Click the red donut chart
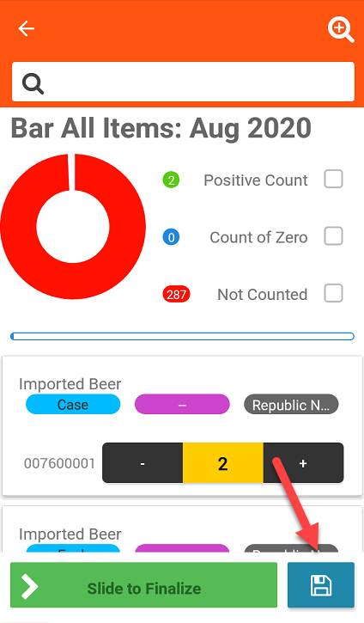364x623 pixels. point(73,227)
